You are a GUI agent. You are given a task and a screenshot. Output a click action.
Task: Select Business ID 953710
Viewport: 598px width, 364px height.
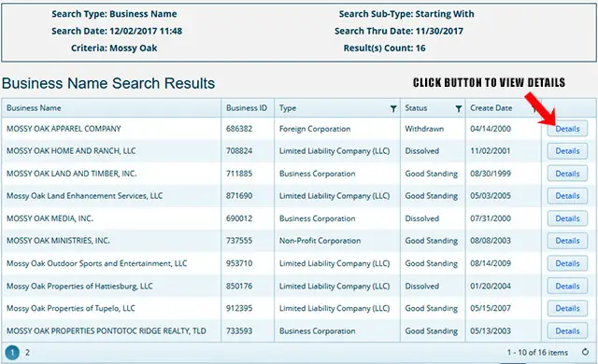tap(239, 263)
